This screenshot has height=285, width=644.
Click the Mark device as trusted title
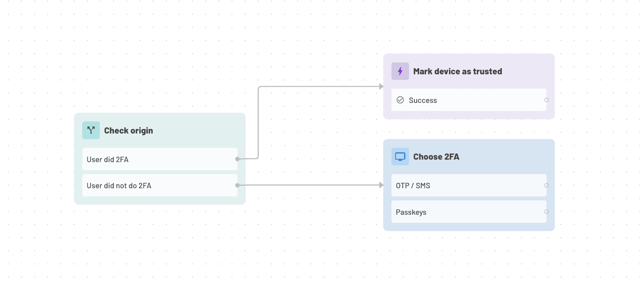tap(458, 71)
